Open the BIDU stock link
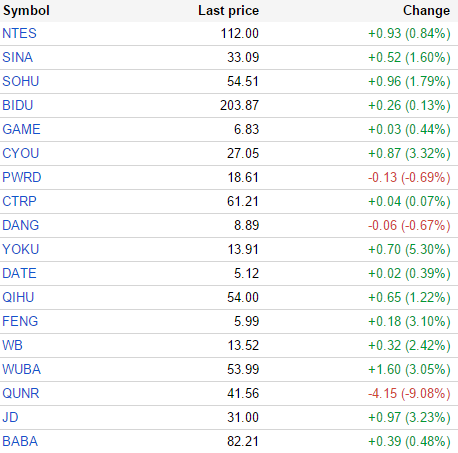458x453 pixels. (18, 105)
